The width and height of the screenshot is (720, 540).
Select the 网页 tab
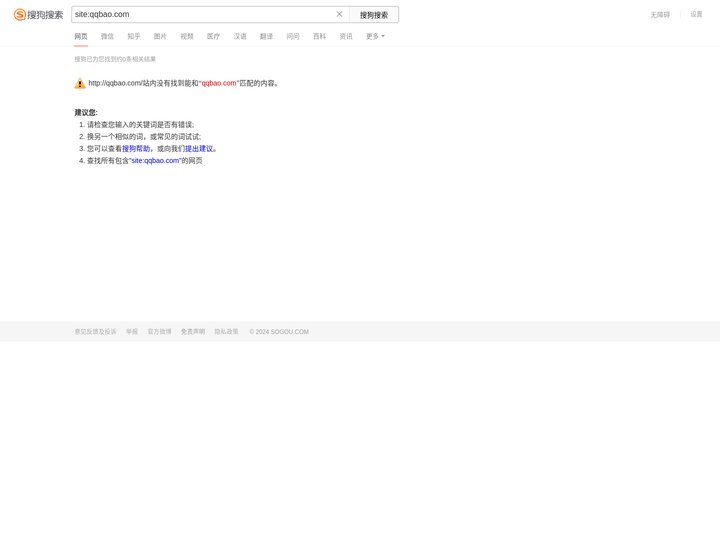pos(81,36)
